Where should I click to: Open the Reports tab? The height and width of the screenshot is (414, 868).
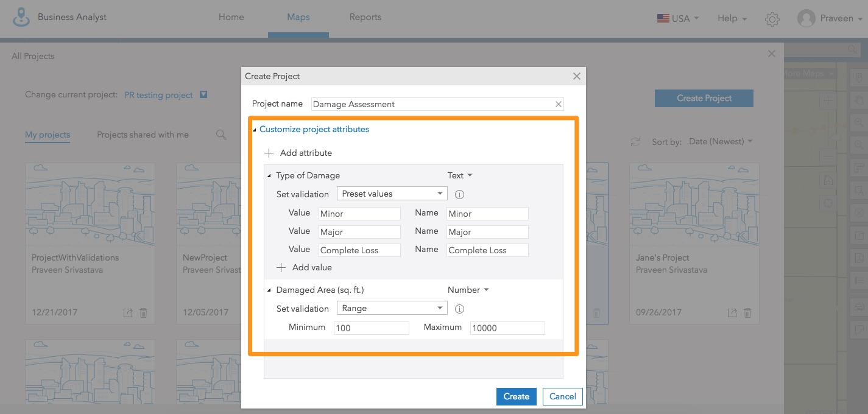click(365, 17)
